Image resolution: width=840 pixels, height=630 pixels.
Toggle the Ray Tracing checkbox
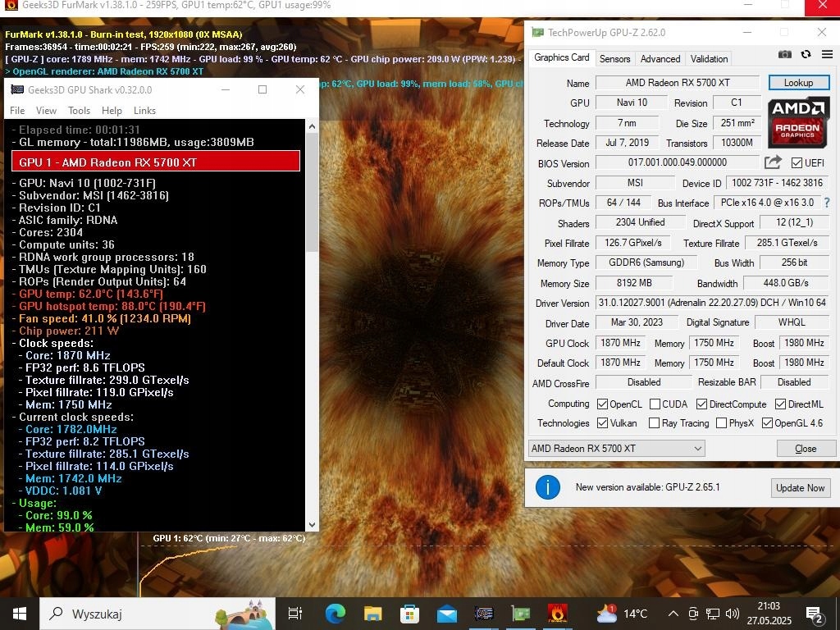click(654, 423)
